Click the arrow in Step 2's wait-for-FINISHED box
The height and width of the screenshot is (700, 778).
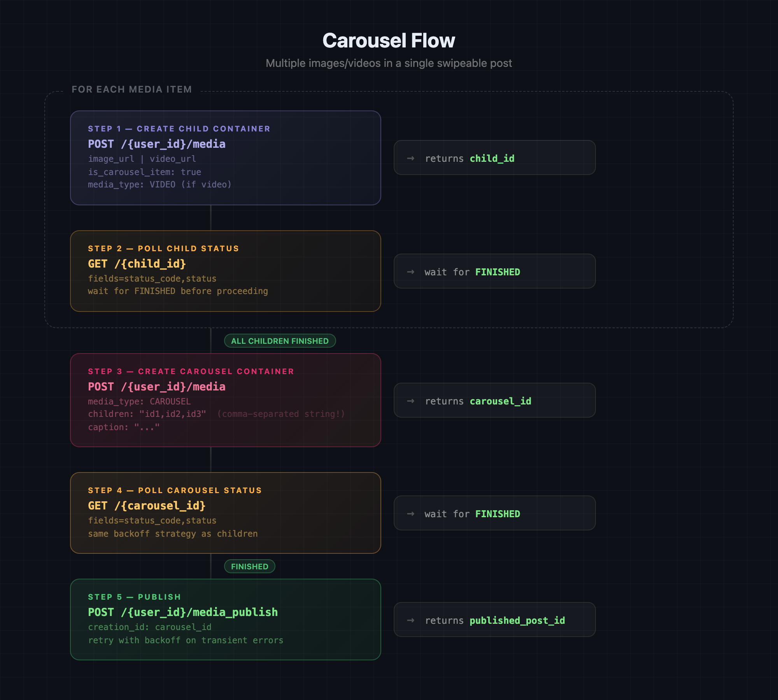410,272
